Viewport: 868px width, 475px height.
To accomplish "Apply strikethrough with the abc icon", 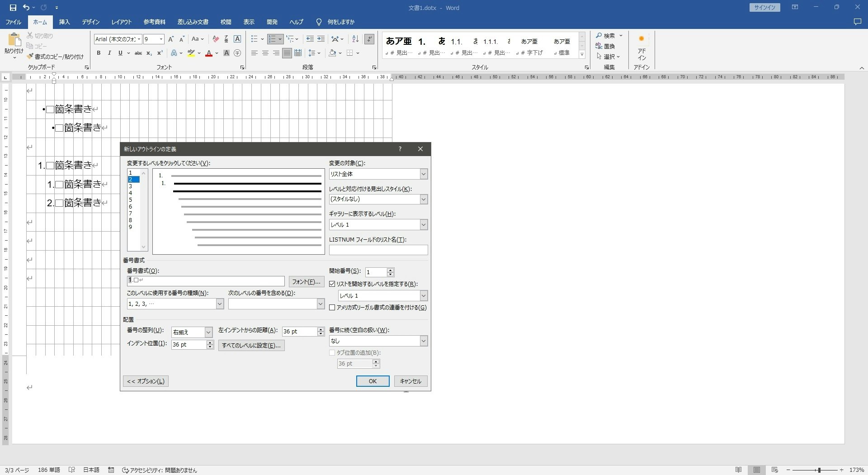I will 138,53.
